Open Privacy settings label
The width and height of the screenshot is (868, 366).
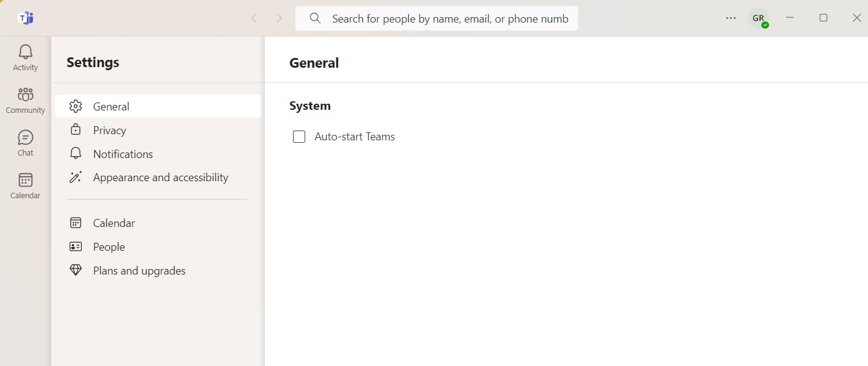coord(110,130)
